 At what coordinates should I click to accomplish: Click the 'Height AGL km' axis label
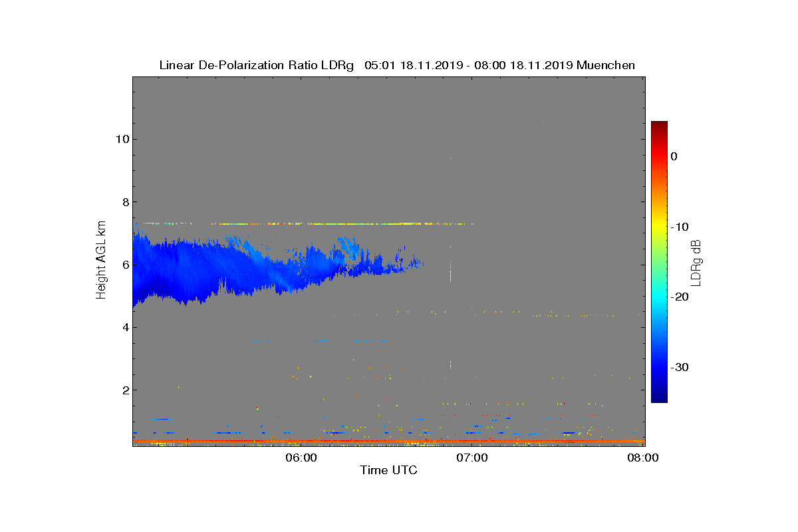coord(101,260)
